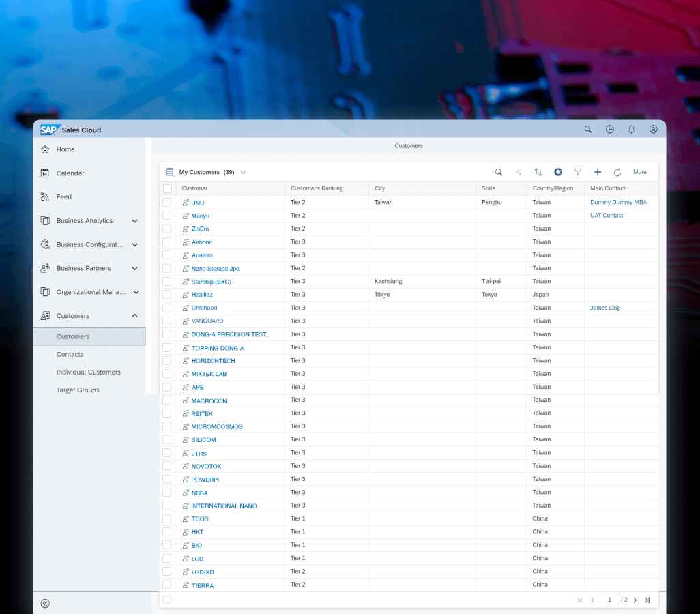The width and height of the screenshot is (700, 614).
Task: Open the notifications bell
Action: click(631, 130)
